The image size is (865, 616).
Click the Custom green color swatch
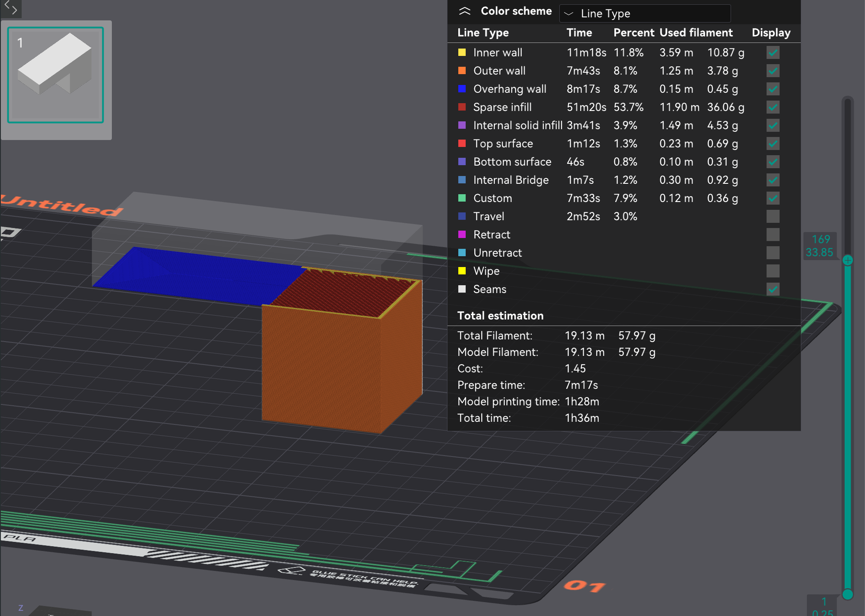462,198
